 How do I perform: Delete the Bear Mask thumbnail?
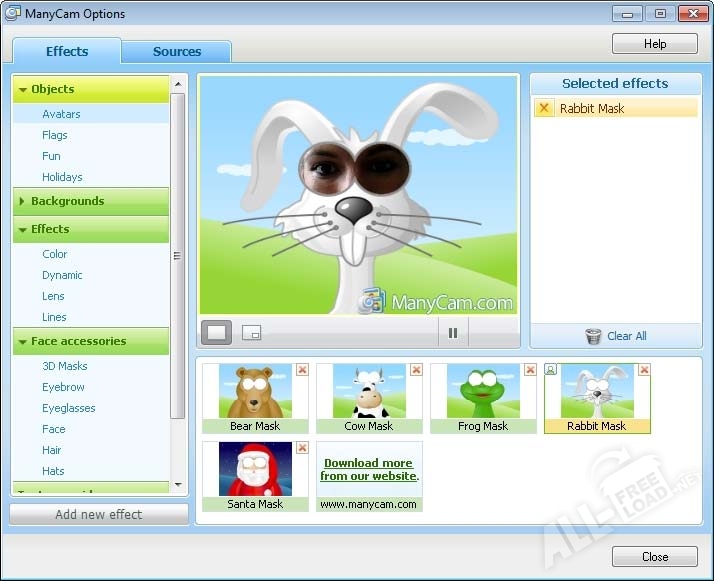pos(302,370)
